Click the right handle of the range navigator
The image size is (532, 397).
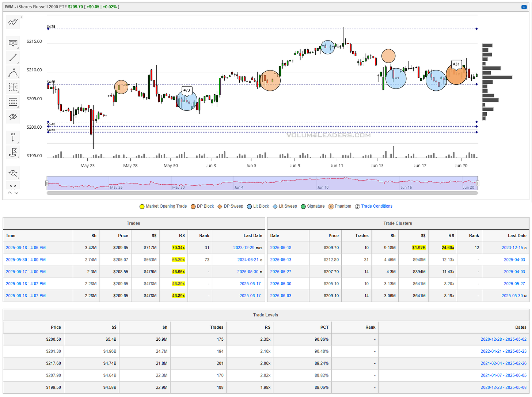coord(478,183)
